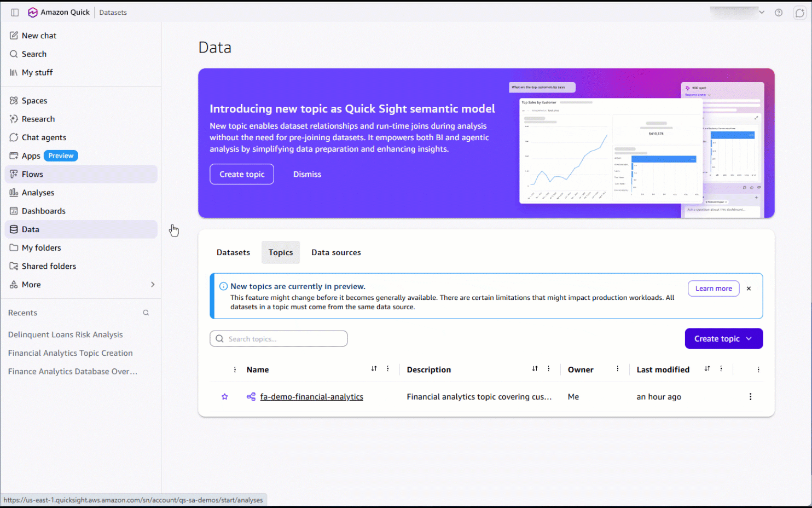The width and height of the screenshot is (812, 508).
Task: Sort by Last modified column arrows
Action: pyautogui.click(x=707, y=369)
